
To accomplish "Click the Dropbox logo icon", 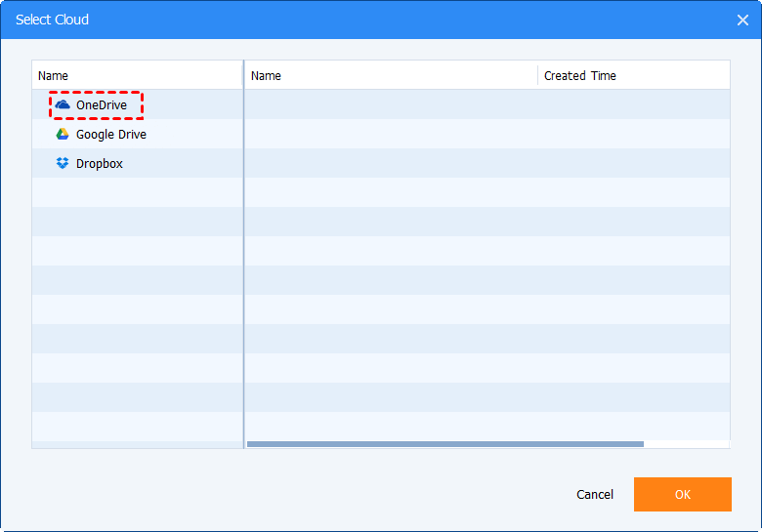I will (63, 164).
